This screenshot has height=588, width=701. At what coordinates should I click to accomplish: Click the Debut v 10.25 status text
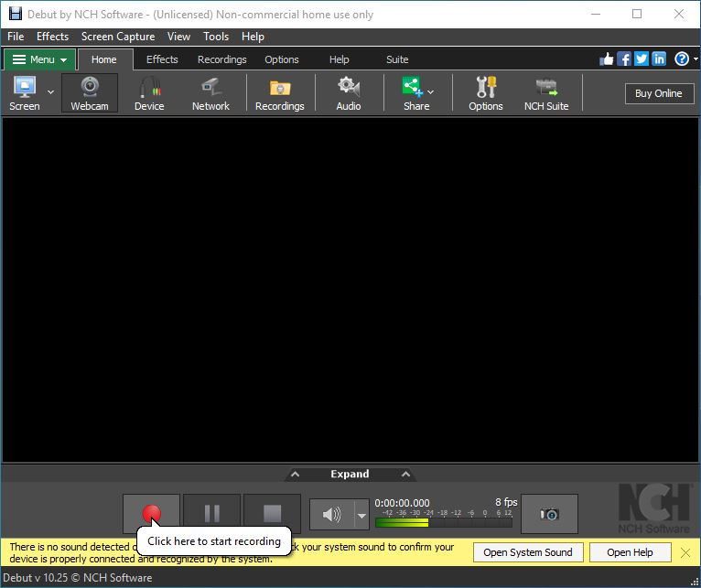(78, 578)
